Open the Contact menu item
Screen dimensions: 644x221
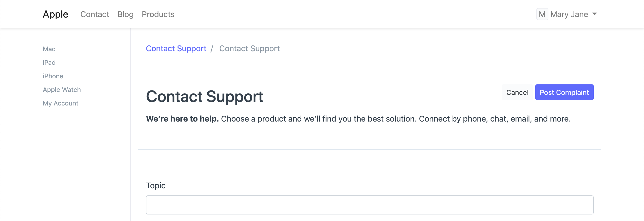click(95, 14)
